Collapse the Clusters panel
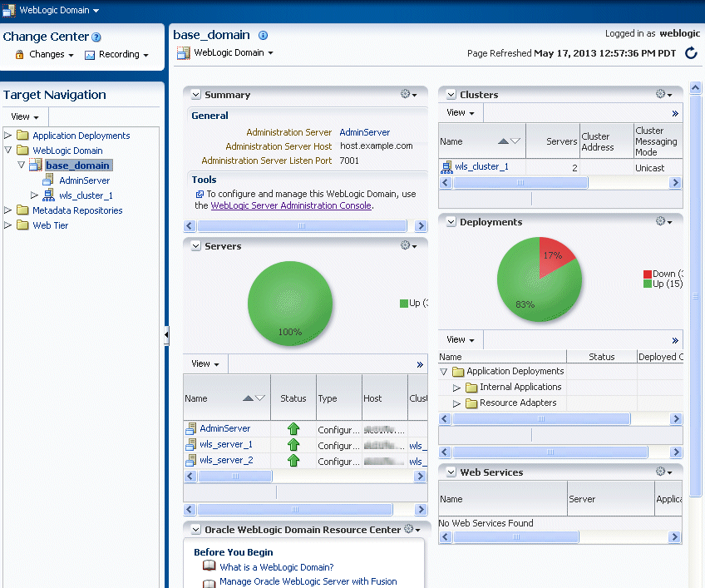 click(451, 95)
